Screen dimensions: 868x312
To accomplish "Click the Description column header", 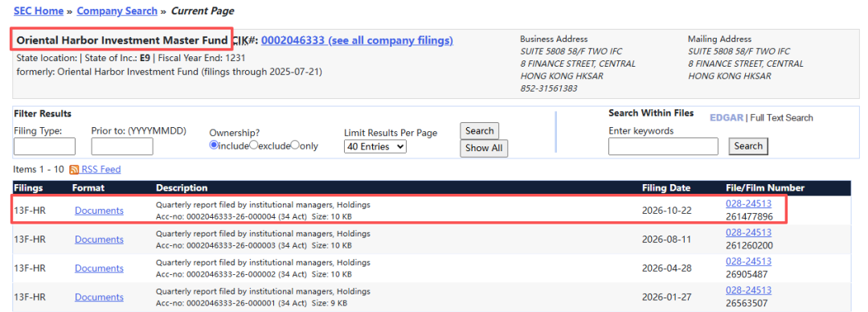I will 182,188.
